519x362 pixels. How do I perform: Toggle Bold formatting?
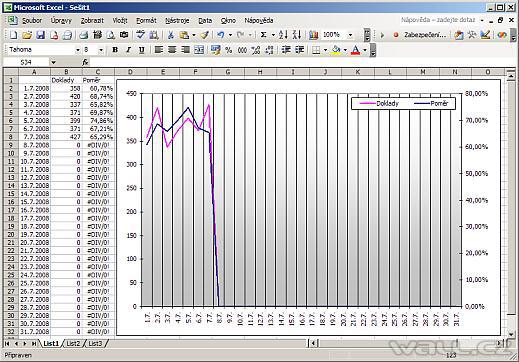115,50
